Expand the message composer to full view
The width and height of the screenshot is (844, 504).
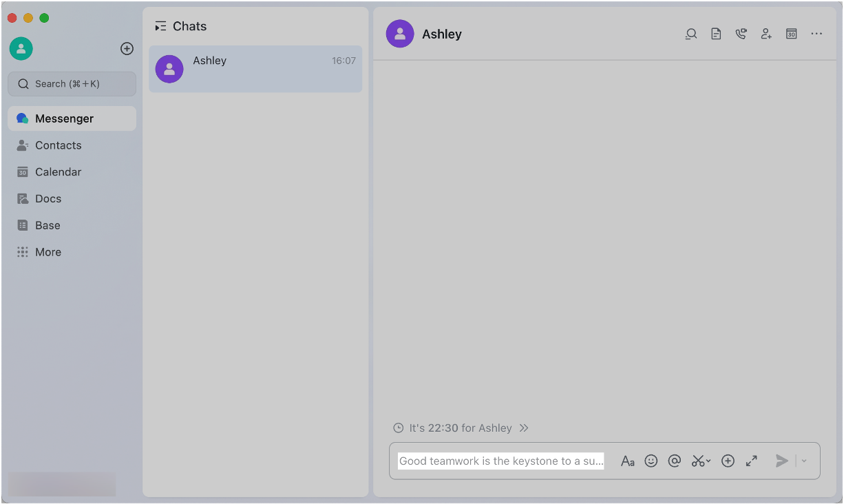(x=751, y=461)
